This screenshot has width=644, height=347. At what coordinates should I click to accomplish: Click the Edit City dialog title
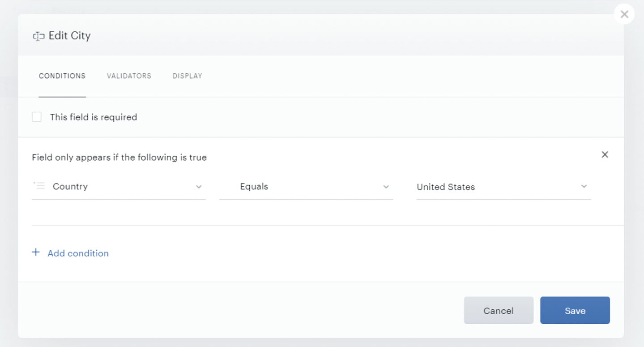tap(69, 36)
